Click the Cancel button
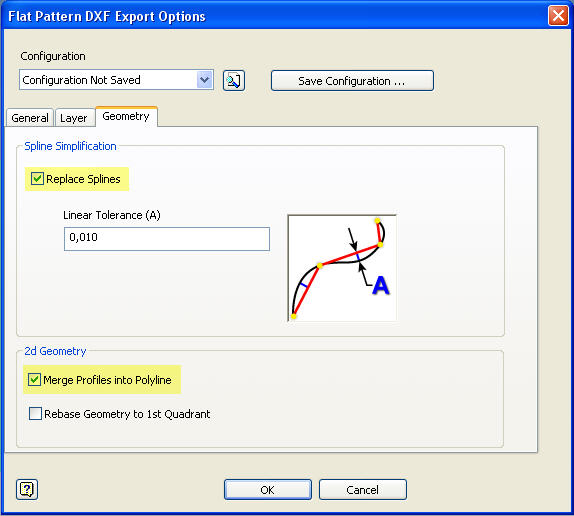 click(362, 490)
